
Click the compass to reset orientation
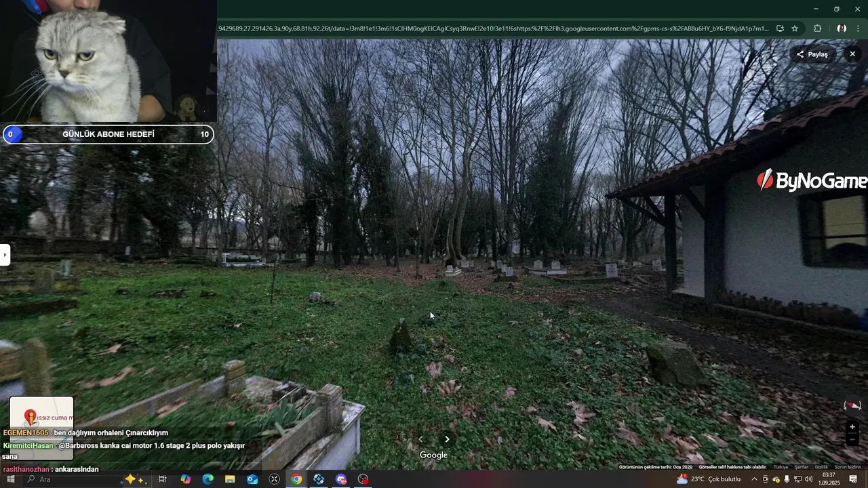[852, 405]
